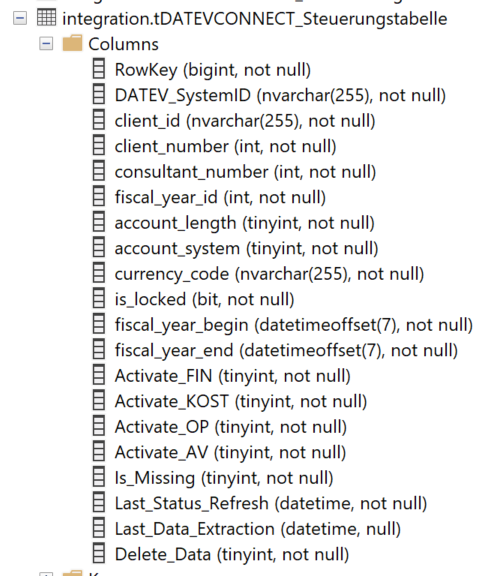The image size is (493, 576).
Task: Select the fiscal_year_begin datetimeoffset column
Action: 294,325
